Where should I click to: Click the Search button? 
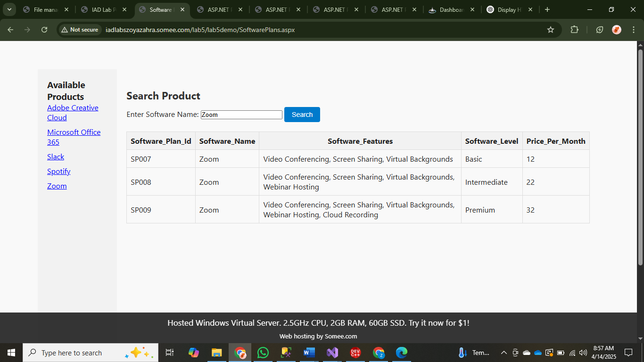tap(302, 115)
